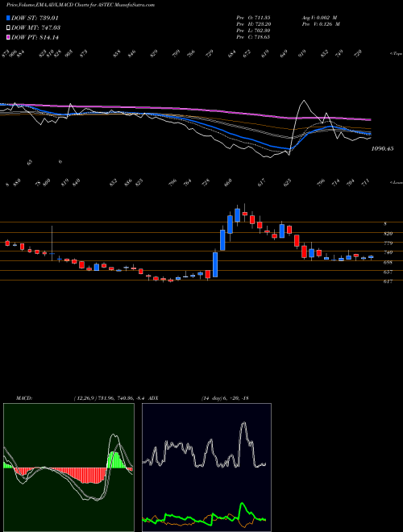The image size is (403, 532).
Task: Click the 829 price level label
Action: point(388,234)
